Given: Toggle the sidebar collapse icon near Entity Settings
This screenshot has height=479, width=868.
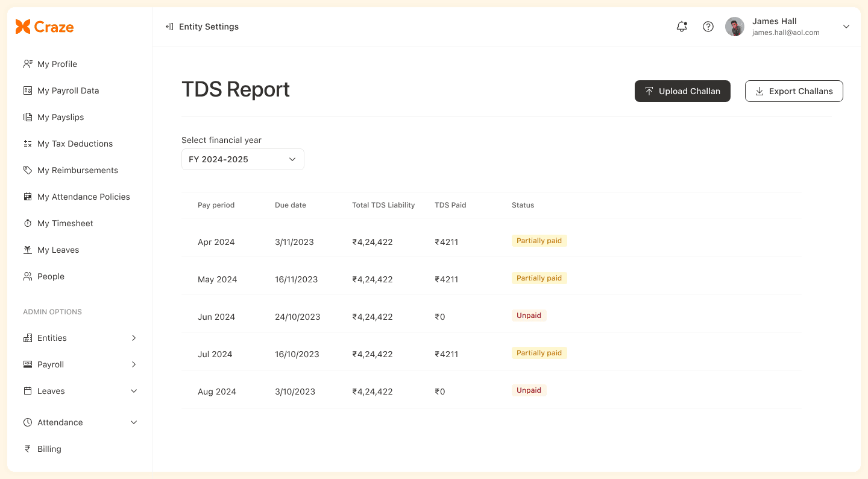Looking at the screenshot, I should [x=168, y=27].
